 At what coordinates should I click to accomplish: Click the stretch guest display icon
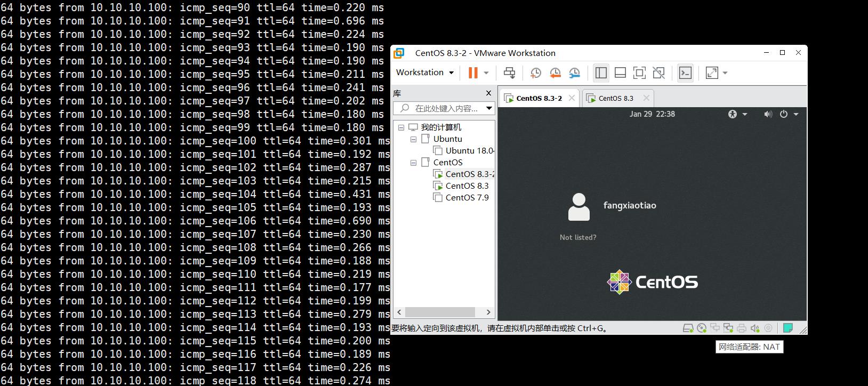point(712,73)
